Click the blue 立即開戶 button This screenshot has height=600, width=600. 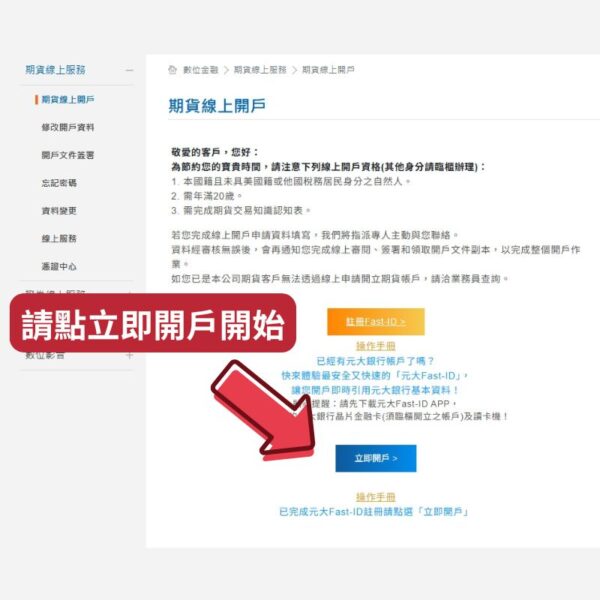[376, 458]
